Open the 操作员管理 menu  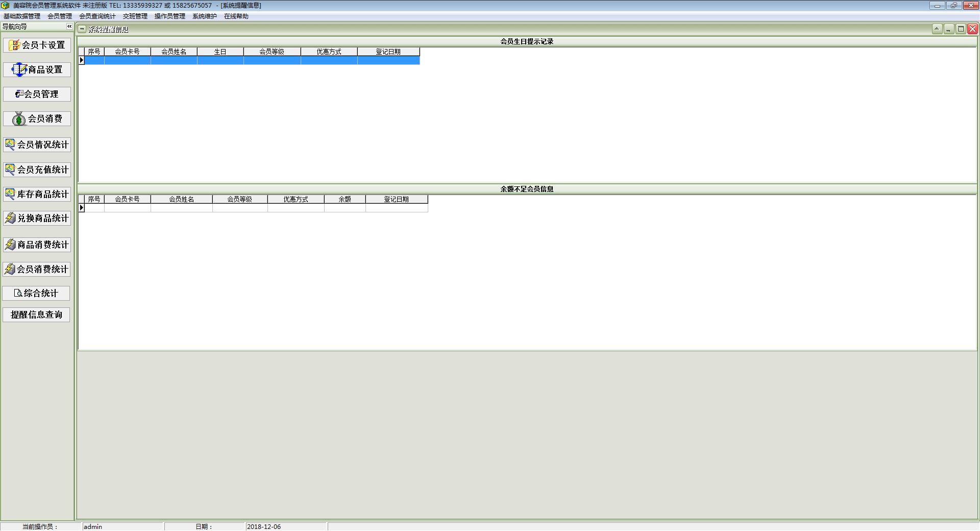pyautogui.click(x=170, y=16)
